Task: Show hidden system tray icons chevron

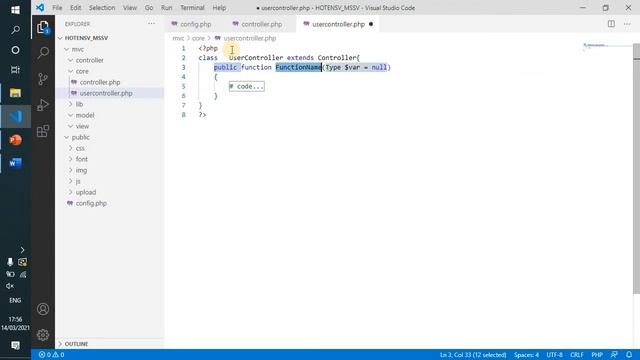Action: tap(22, 250)
